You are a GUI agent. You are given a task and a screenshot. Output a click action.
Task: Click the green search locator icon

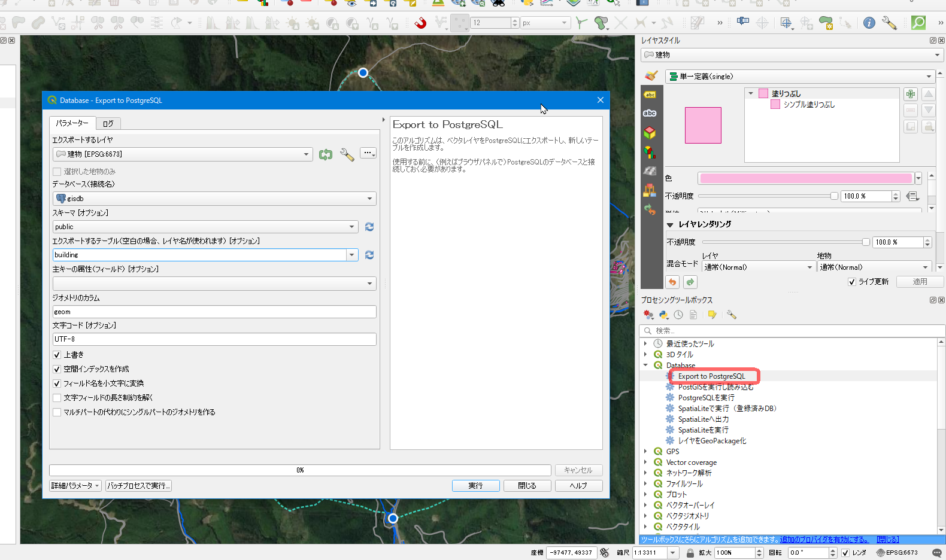[918, 23]
